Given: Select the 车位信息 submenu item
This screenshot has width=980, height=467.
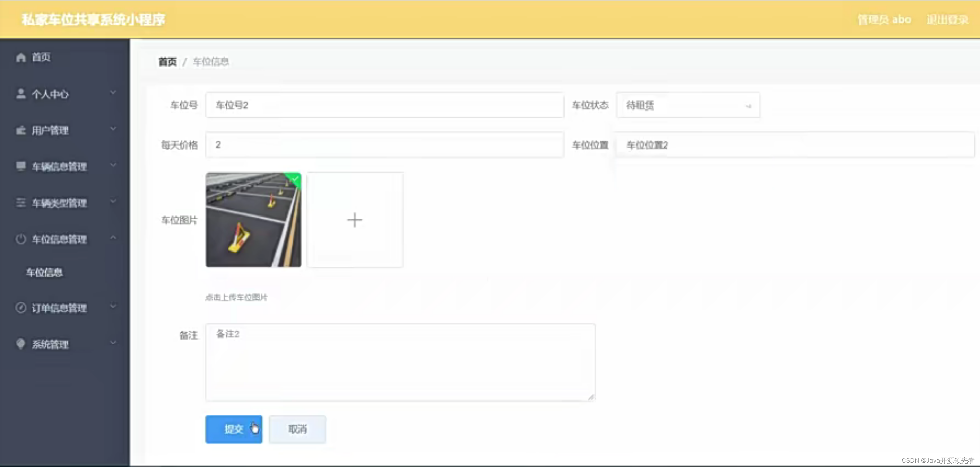Looking at the screenshot, I should point(44,272).
